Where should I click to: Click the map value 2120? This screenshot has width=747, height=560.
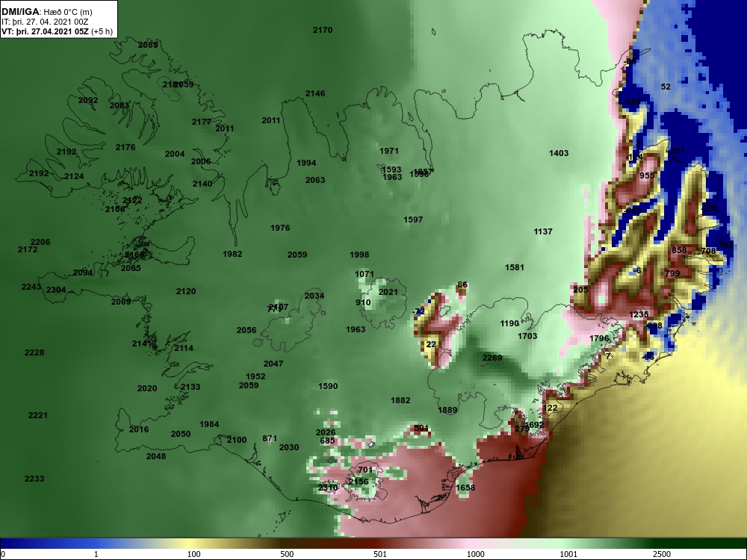click(x=186, y=291)
